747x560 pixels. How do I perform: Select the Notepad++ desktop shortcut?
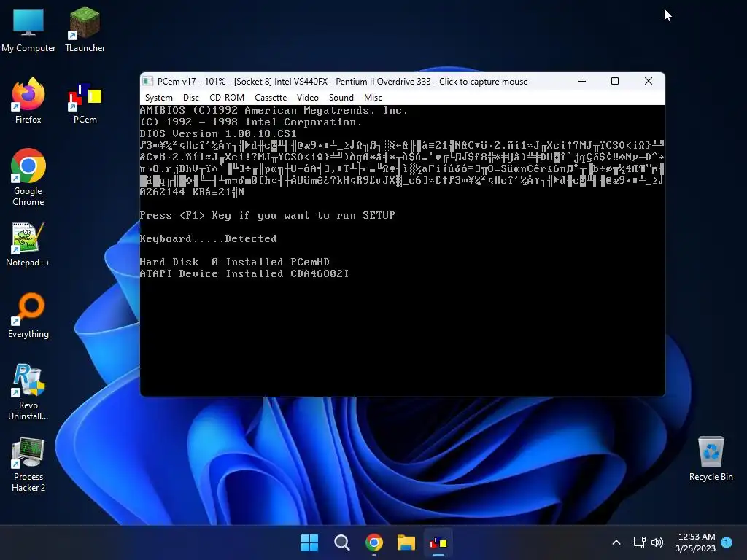coord(28,244)
